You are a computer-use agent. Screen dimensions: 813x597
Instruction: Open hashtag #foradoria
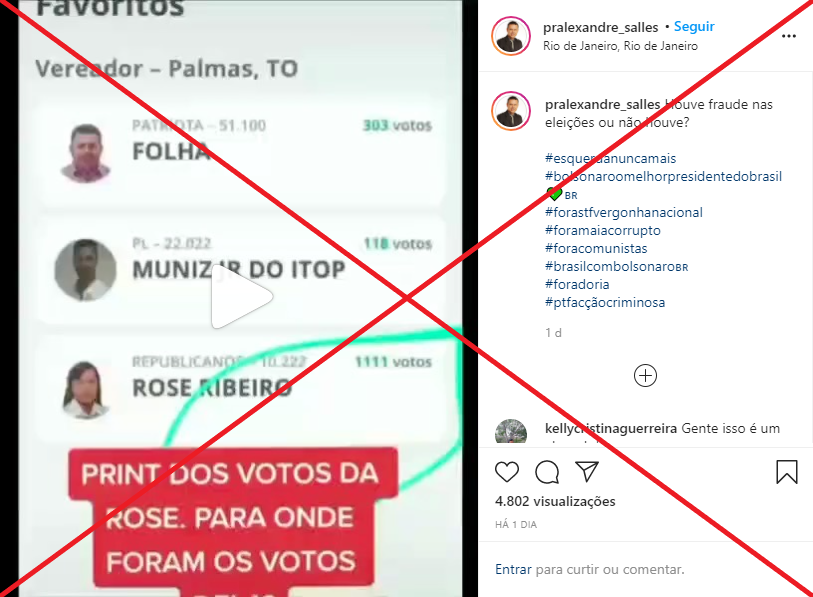coord(577,284)
